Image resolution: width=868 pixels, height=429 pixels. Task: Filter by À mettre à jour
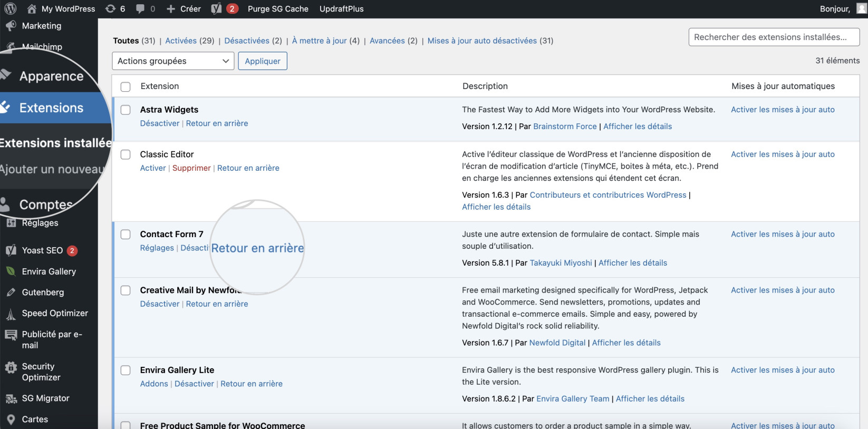[320, 41]
